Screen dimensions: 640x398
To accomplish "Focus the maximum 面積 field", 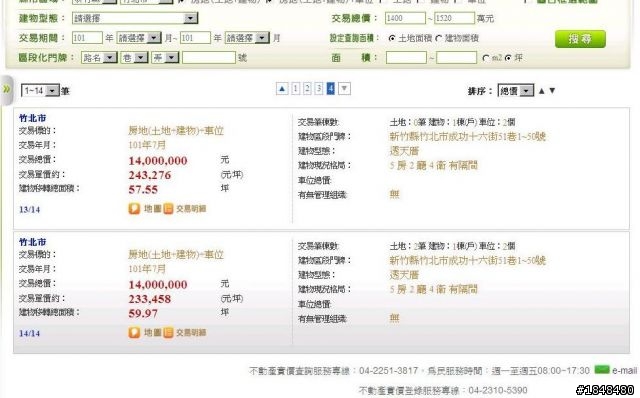I will (456, 58).
